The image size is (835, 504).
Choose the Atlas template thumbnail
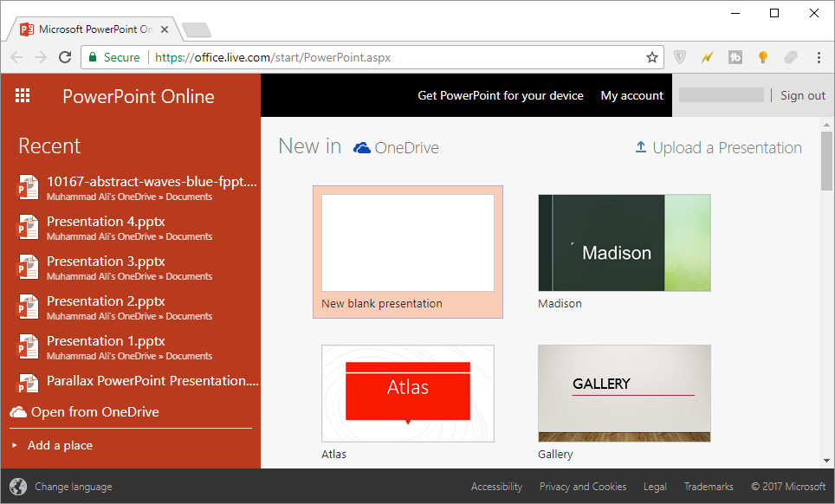tap(408, 393)
